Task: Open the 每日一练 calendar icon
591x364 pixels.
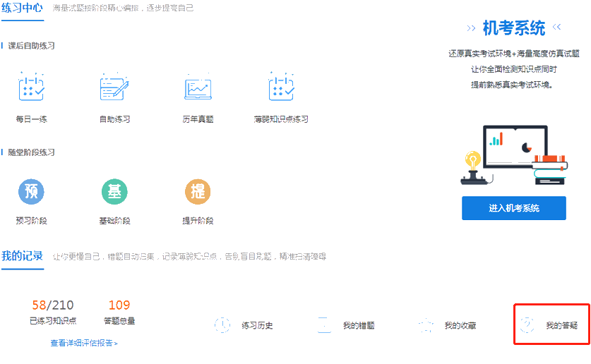Action: point(32,86)
